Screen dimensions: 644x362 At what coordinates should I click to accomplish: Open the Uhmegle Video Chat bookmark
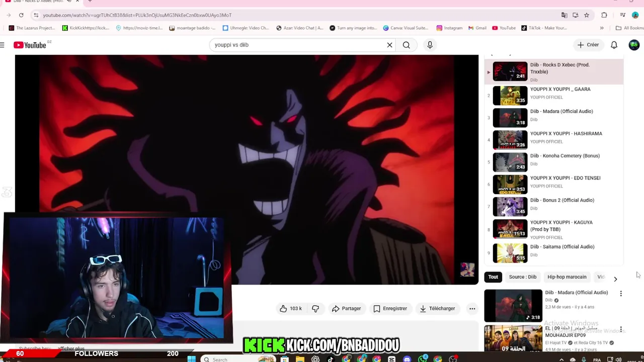[246, 28]
